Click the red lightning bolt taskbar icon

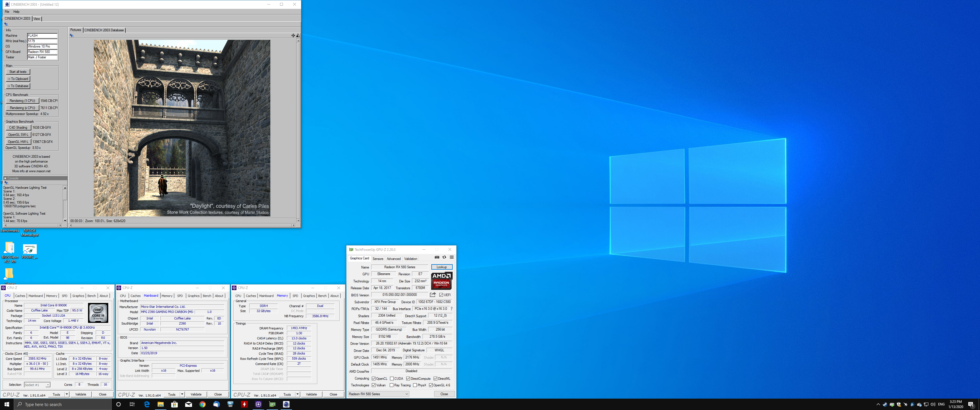click(244, 404)
